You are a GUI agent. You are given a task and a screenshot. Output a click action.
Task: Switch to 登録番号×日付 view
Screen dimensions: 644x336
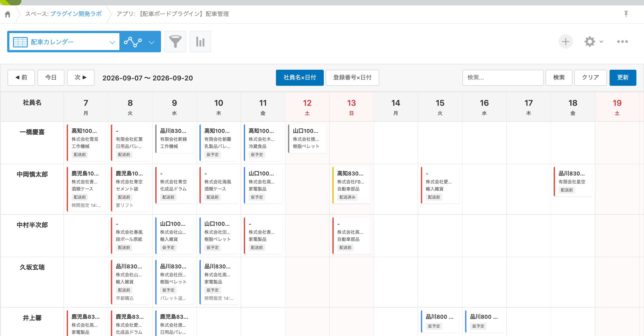tap(352, 78)
